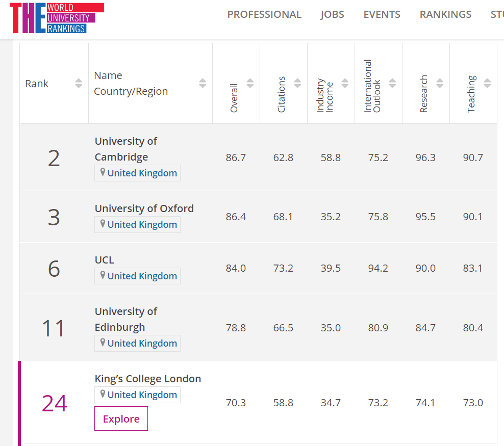
Task: Sort by Teaching score arrows
Action: click(x=487, y=83)
